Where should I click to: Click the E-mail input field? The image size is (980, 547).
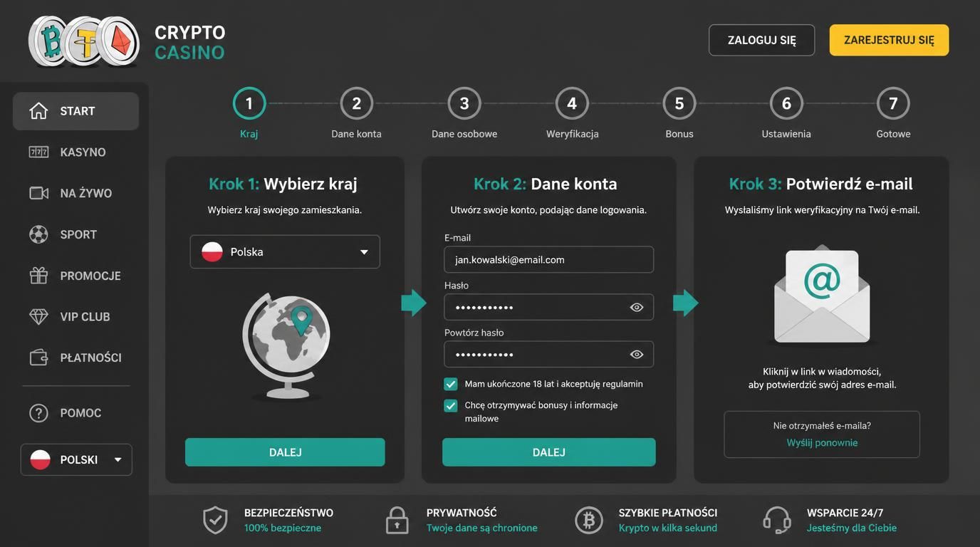pyautogui.click(x=548, y=259)
